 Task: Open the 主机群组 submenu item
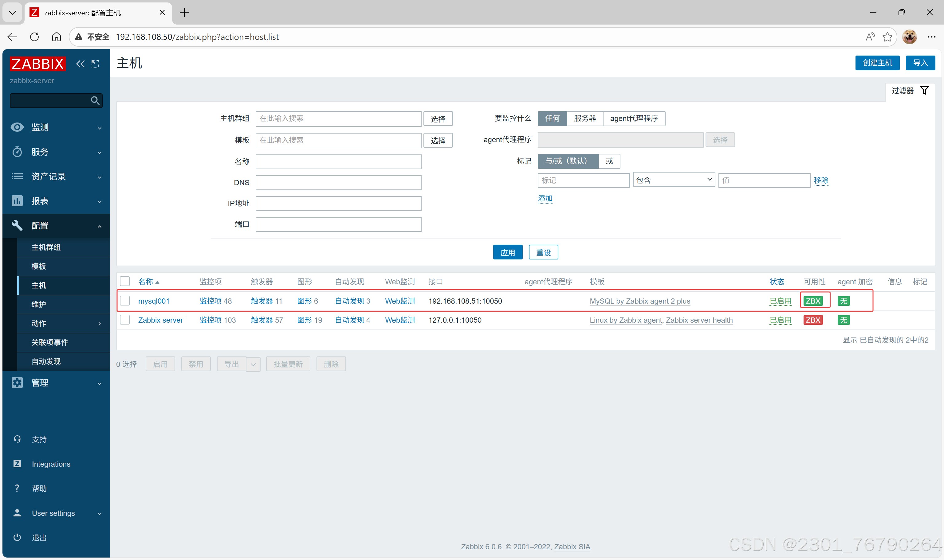coord(46,247)
